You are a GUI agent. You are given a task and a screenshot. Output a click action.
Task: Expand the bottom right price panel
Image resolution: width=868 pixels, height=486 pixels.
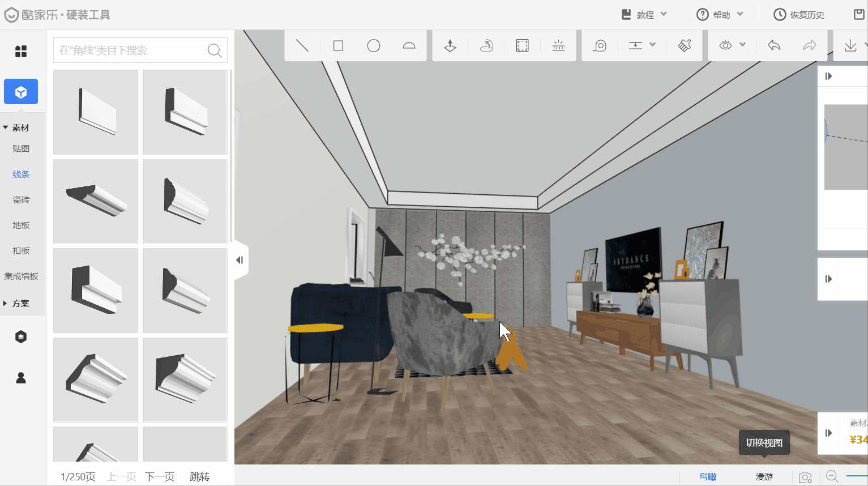(x=828, y=433)
